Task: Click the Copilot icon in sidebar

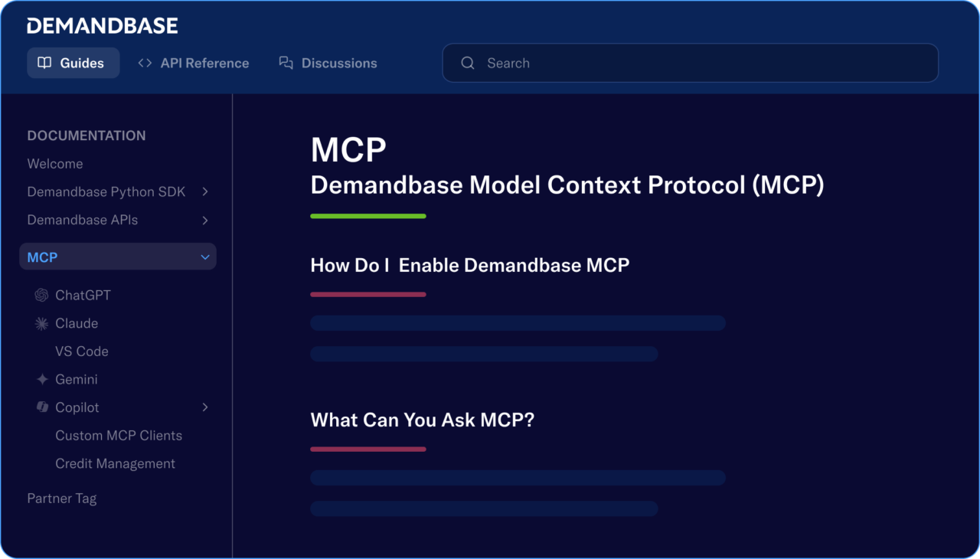Action: [42, 407]
